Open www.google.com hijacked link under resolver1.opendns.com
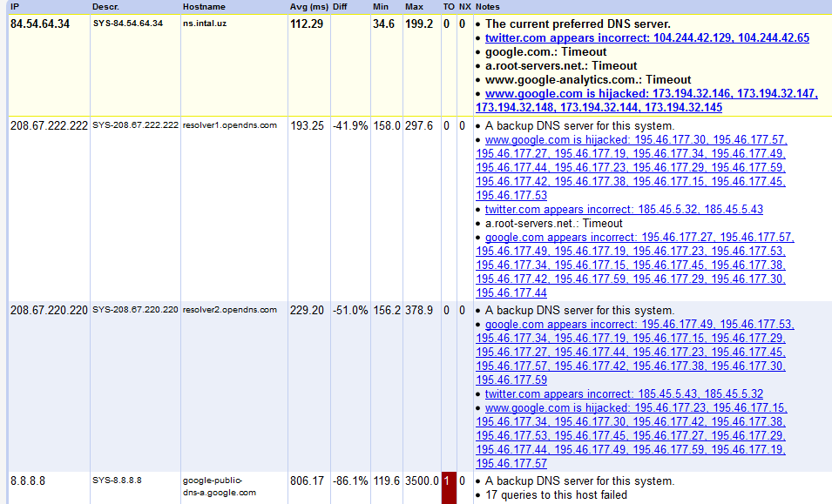This screenshot has height=504, width=832. tap(632, 167)
